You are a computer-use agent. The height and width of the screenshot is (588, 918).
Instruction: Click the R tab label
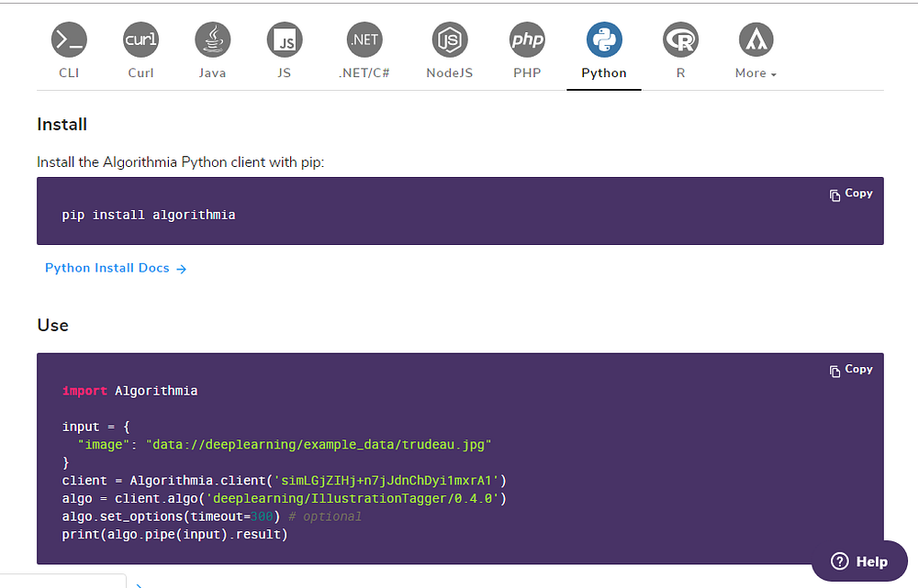click(x=680, y=73)
